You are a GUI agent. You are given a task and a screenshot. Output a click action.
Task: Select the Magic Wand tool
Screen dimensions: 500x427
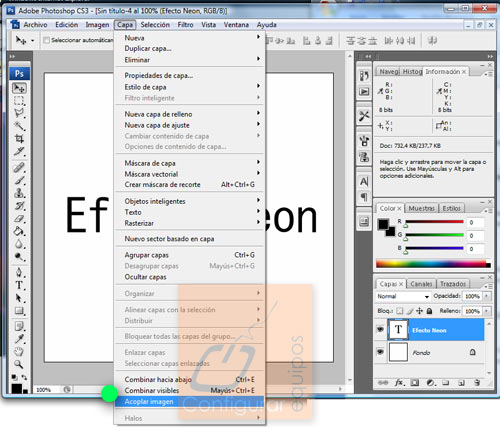pos(19,126)
